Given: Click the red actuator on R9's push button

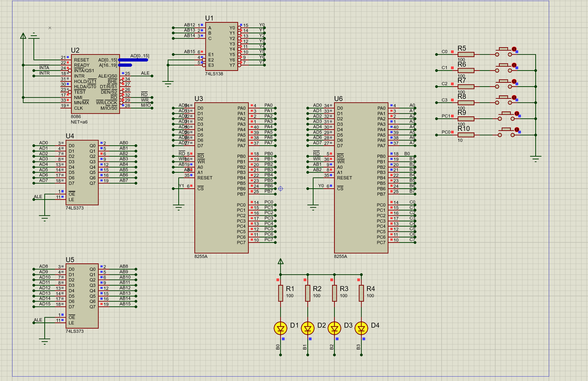Looking at the screenshot, I should tap(514, 114).
